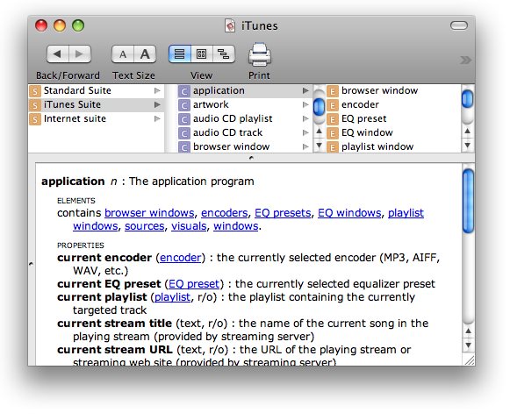This screenshot has width=510, height=420.
Task: Open the toolbar overflow chevron
Action: click(465, 60)
